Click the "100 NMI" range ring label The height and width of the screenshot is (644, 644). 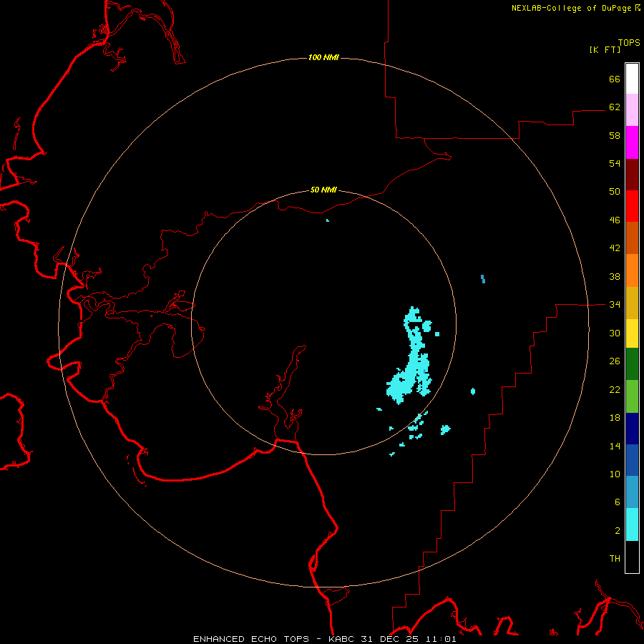pyautogui.click(x=323, y=57)
